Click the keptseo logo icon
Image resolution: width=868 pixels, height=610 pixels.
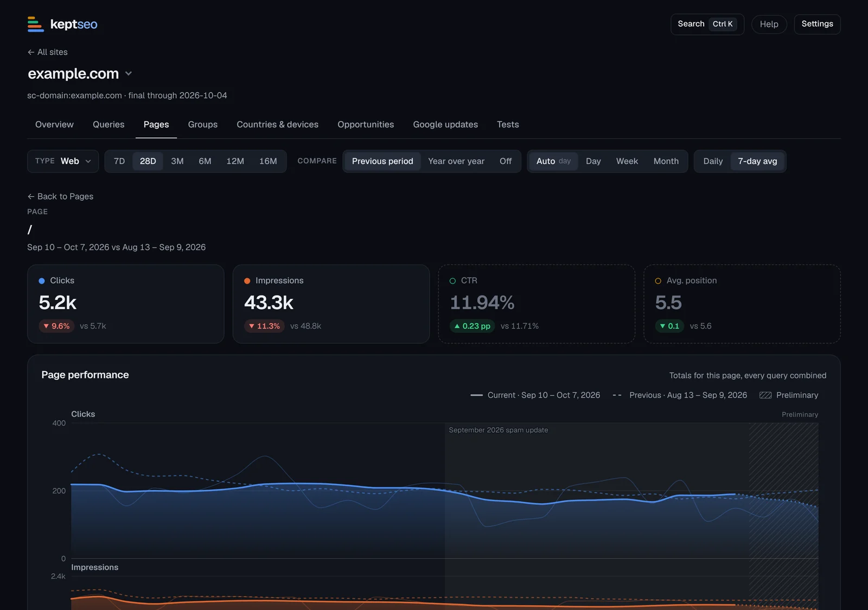(x=36, y=24)
